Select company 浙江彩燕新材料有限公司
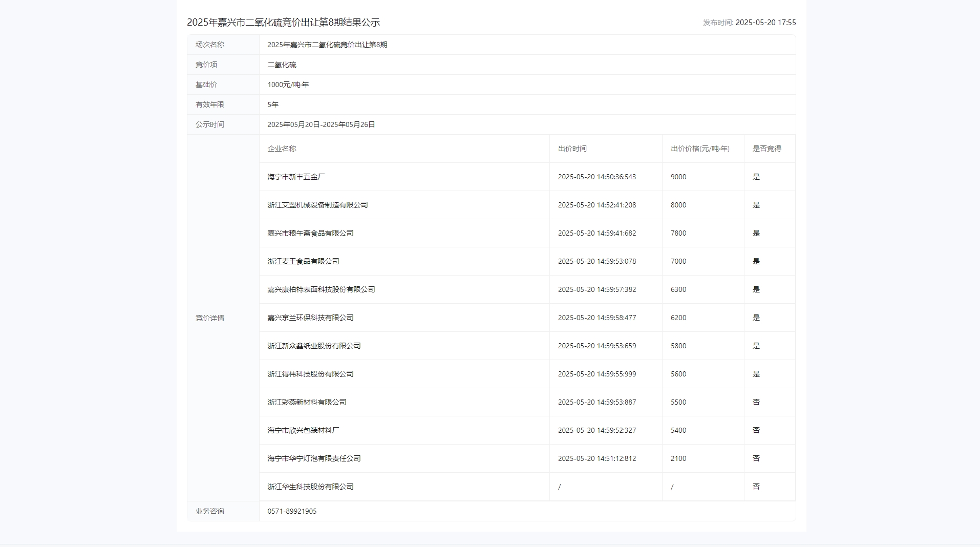This screenshot has width=980, height=547. (x=307, y=402)
